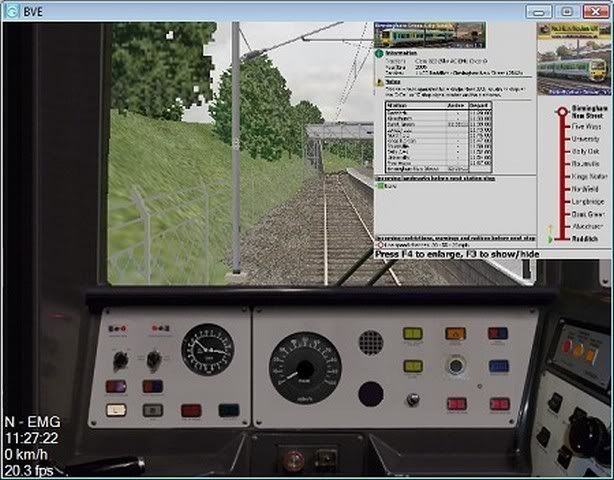
Task: Click the BVE application icon in title bar
Action: [x=12, y=11]
